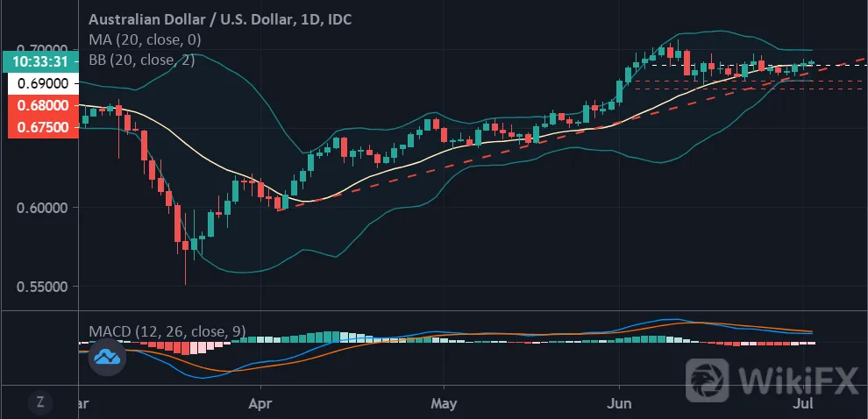Click the 0.55000 price axis label
Screen dimensions: 868x419
pos(43,287)
